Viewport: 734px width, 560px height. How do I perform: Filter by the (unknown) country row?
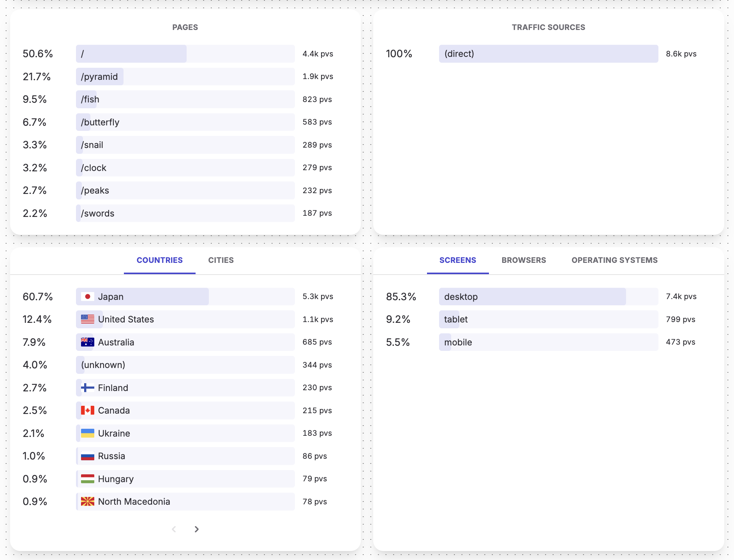pos(185,365)
